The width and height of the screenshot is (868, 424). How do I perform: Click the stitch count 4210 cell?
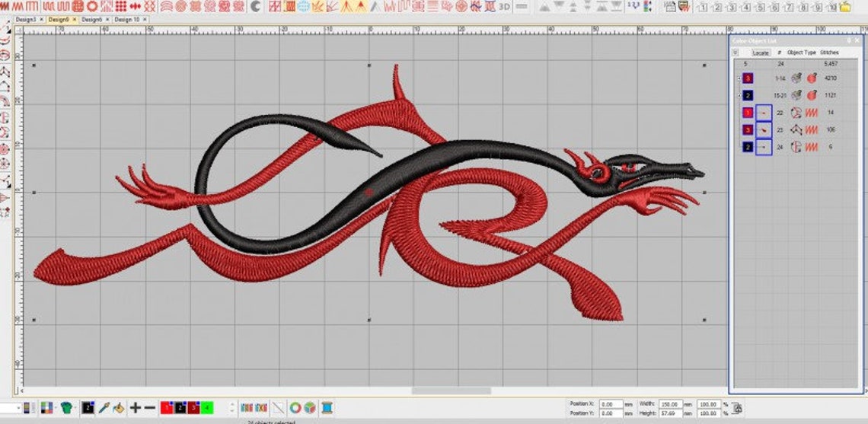pyautogui.click(x=830, y=78)
